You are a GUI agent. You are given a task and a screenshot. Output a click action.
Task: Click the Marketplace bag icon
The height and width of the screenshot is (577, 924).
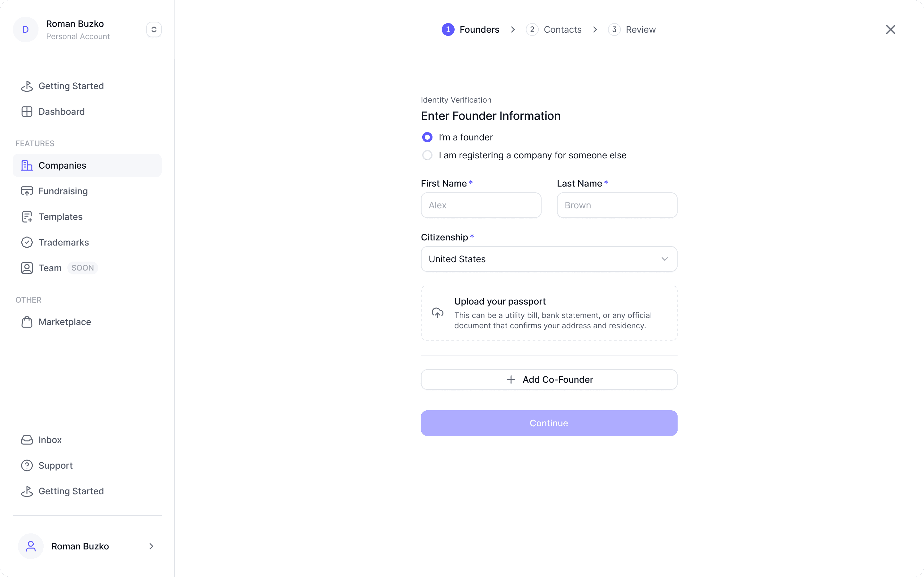coord(27,322)
